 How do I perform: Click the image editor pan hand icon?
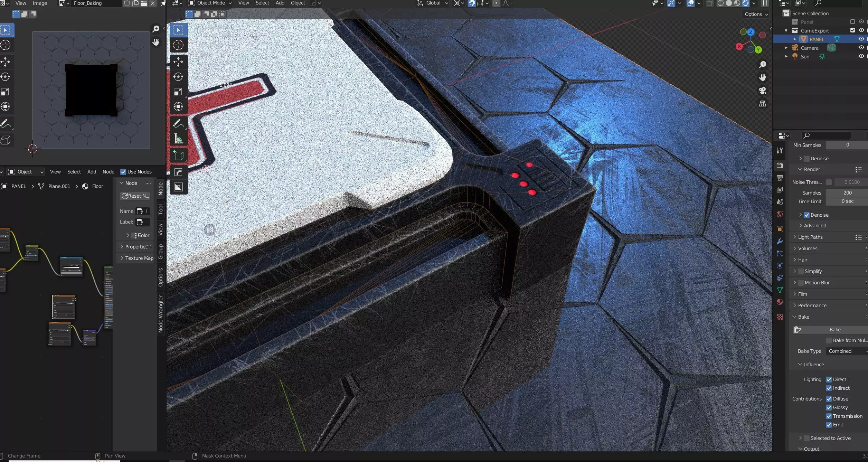pyautogui.click(x=156, y=42)
